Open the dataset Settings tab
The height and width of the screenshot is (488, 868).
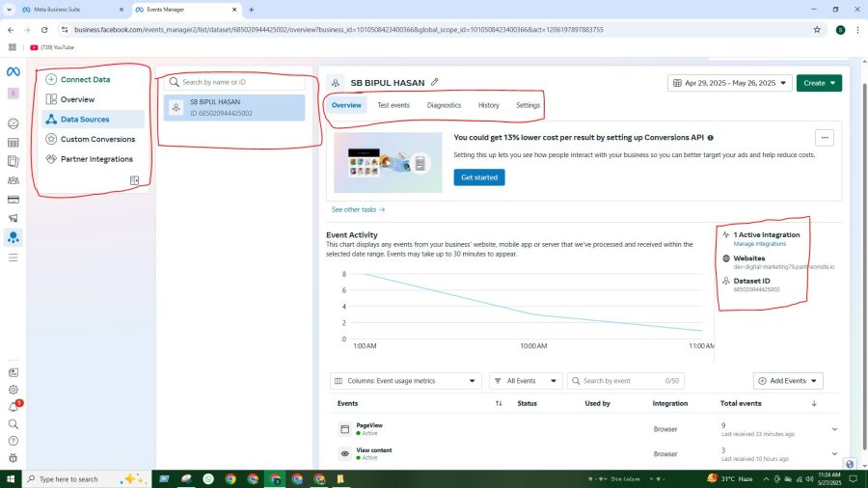[528, 105]
